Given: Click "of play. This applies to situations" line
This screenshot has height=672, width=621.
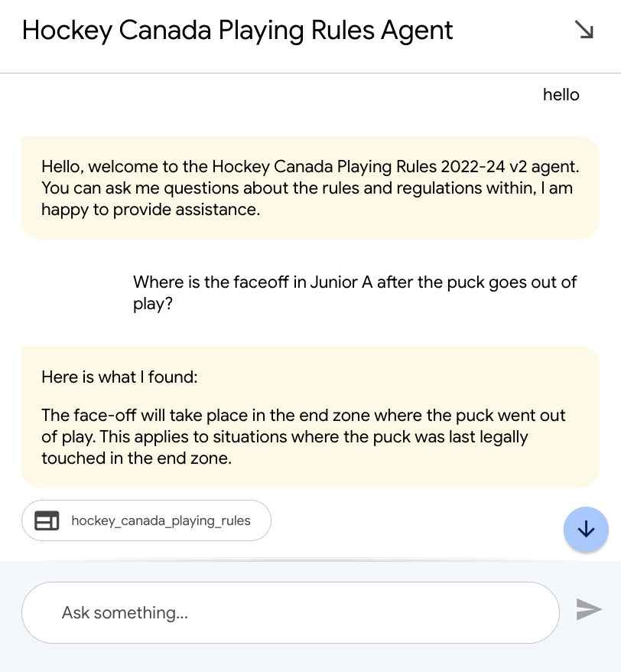Looking at the screenshot, I should (284, 436).
